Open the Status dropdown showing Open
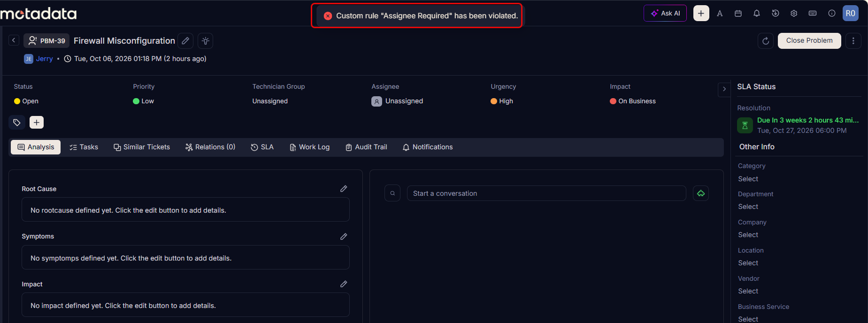 click(x=26, y=101)
